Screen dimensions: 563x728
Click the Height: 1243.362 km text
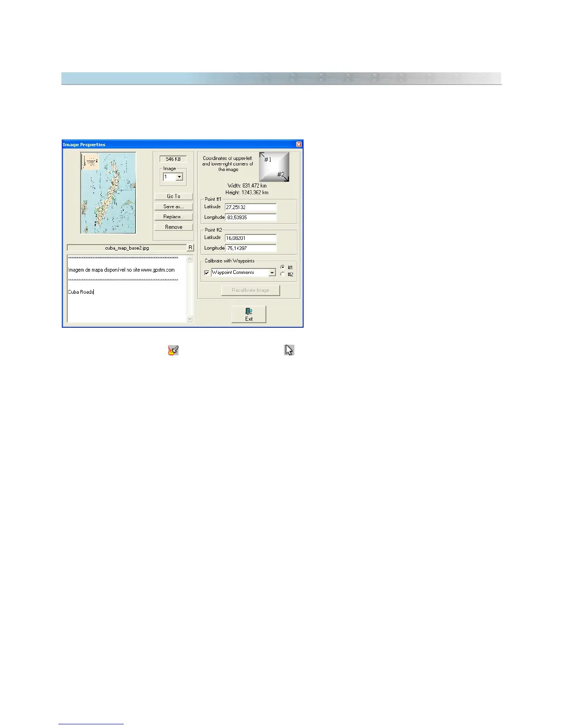pyautogui.click(x=247, y=193)
